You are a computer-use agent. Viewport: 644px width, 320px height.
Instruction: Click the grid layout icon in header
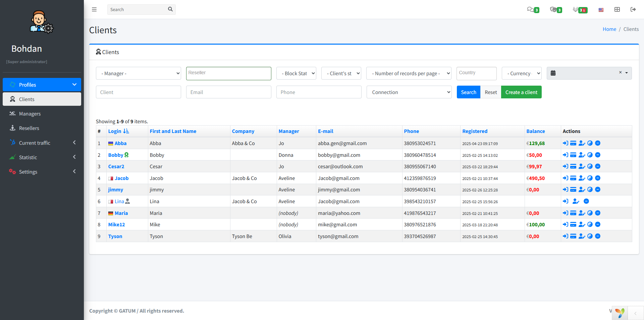pyautogui.click(x=617, y=9)
